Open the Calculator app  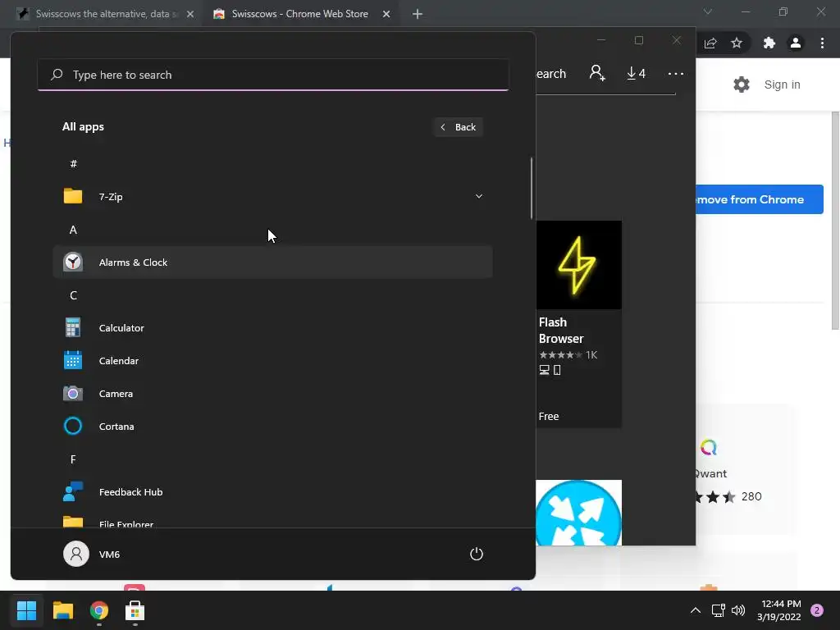coord(272,328)
